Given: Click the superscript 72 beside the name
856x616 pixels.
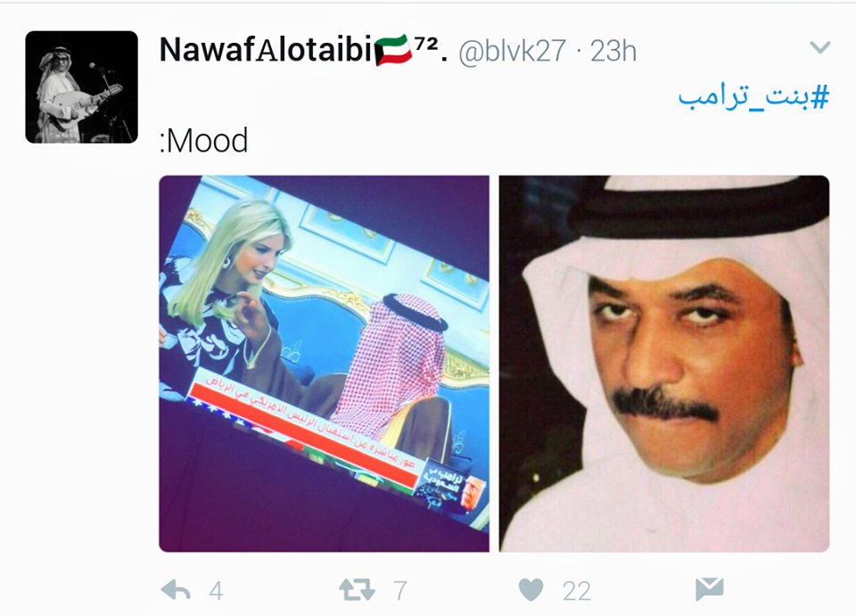Looking at the screenshot, I should click(427, 45).
